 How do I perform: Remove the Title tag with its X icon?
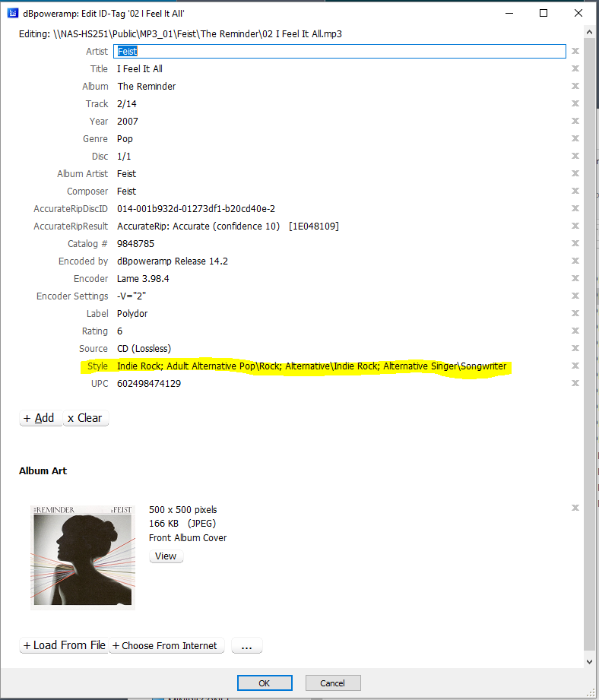[575, 68]
